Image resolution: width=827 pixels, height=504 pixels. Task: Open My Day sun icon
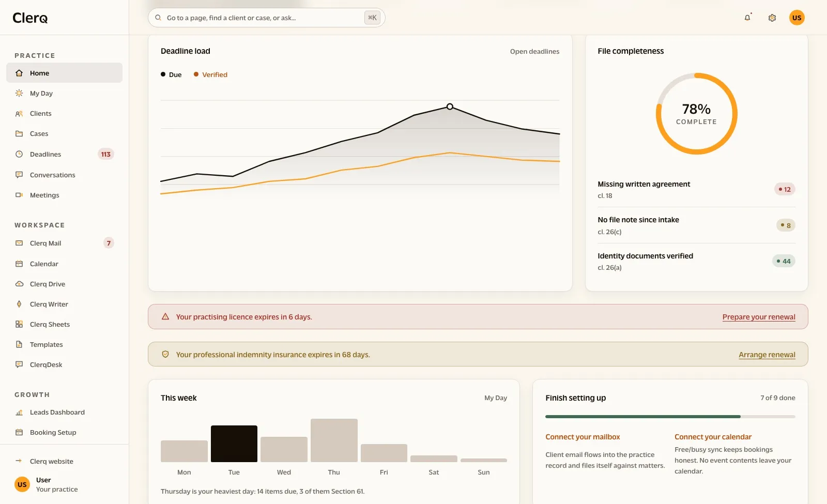point(19,93)
